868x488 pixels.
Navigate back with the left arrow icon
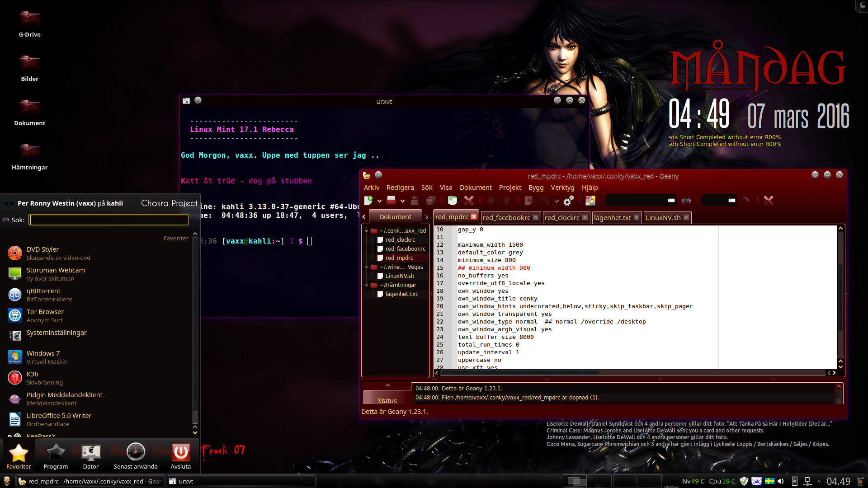point(491,200)
